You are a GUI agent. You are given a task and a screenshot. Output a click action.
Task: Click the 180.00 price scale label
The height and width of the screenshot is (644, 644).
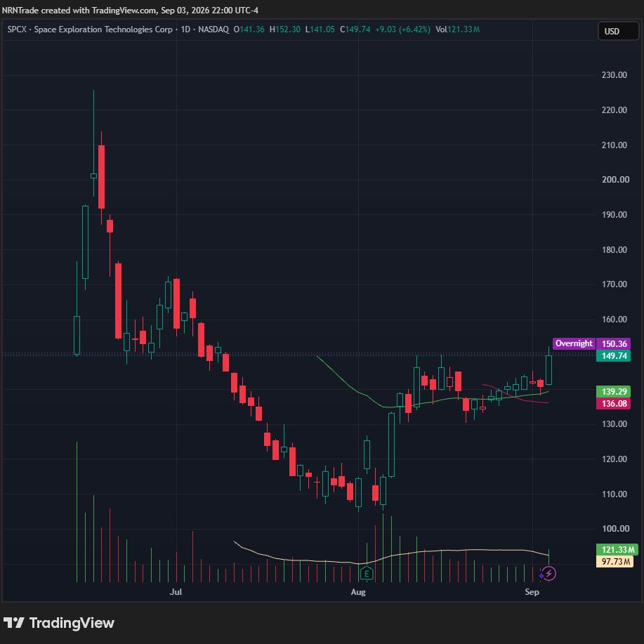(614, 250)
